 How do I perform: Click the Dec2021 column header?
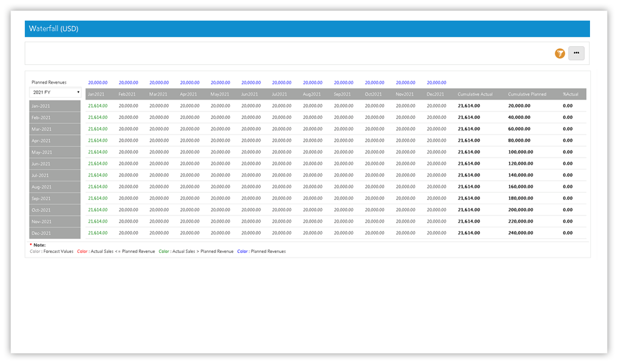coord(436,94)
